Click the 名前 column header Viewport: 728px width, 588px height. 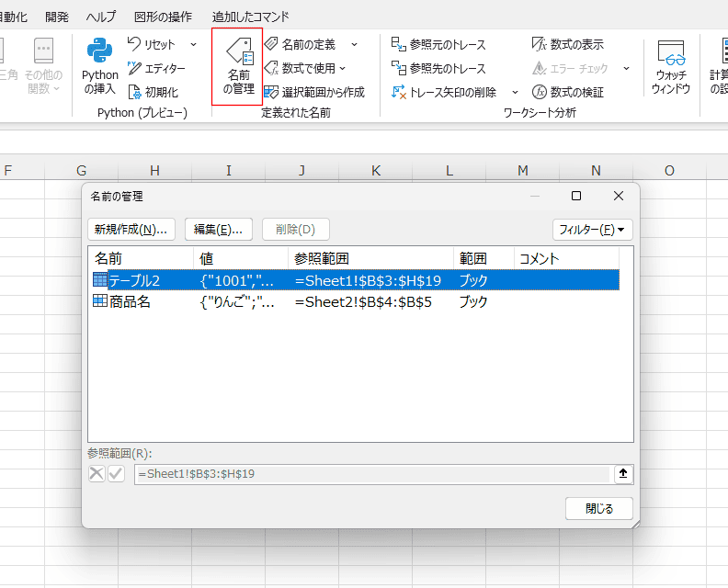142,258
